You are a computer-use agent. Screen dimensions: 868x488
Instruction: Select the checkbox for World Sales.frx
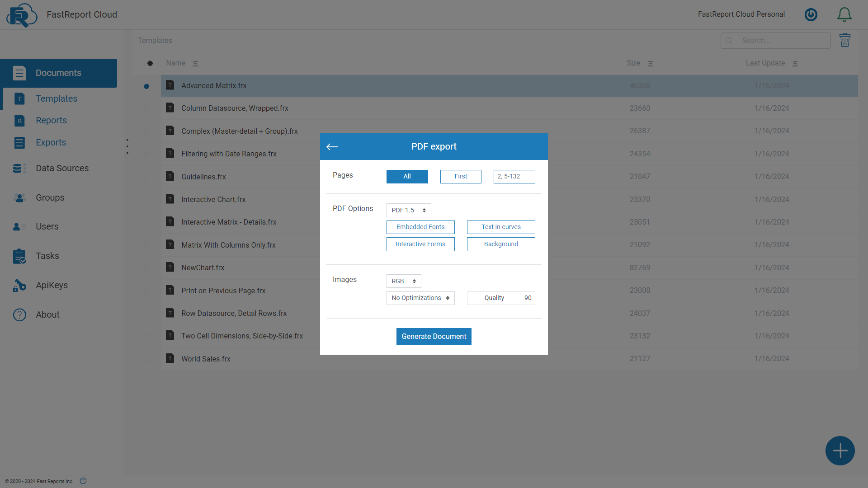146,359
